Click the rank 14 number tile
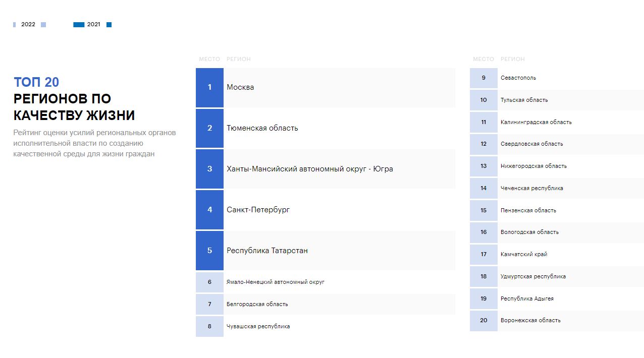Viewport: 644px width, 358px height. tap(484, 188)
